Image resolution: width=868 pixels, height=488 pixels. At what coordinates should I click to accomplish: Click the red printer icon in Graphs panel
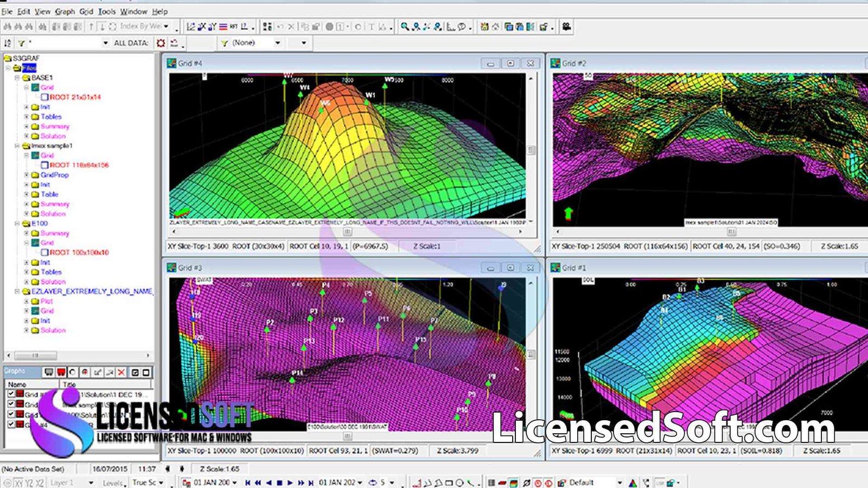61,372
